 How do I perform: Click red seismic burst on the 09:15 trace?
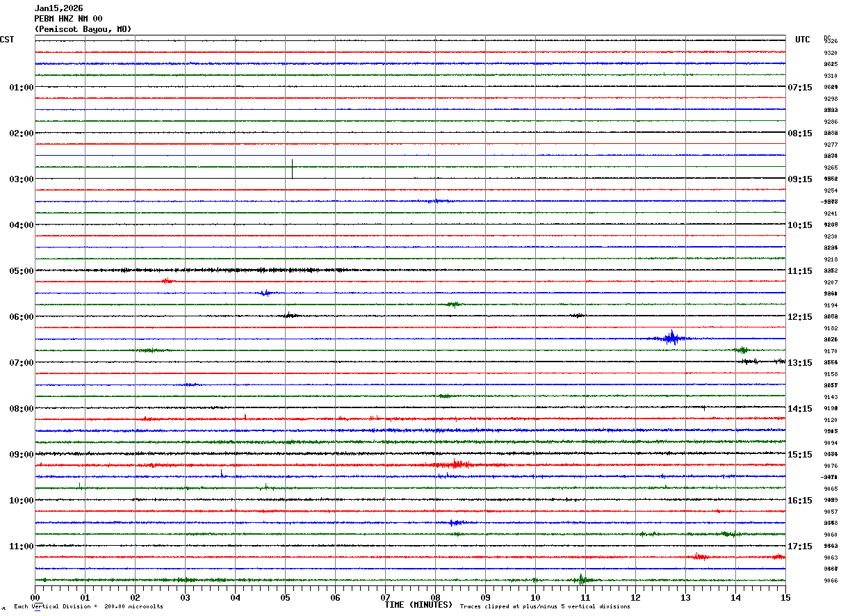pos(455,464)
